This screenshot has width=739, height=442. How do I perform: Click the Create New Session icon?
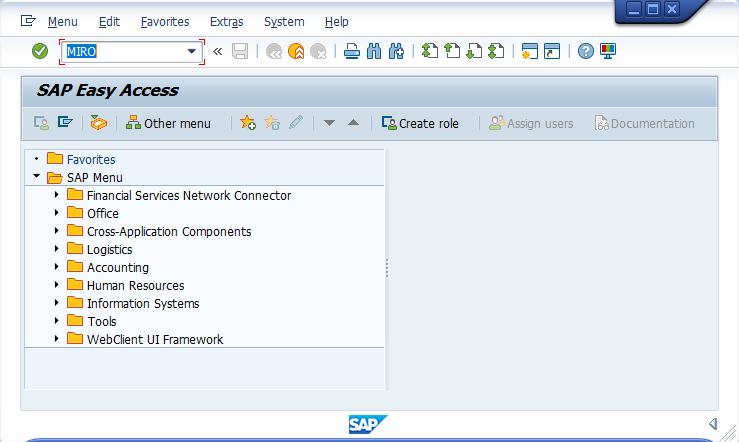pos(530,51)
